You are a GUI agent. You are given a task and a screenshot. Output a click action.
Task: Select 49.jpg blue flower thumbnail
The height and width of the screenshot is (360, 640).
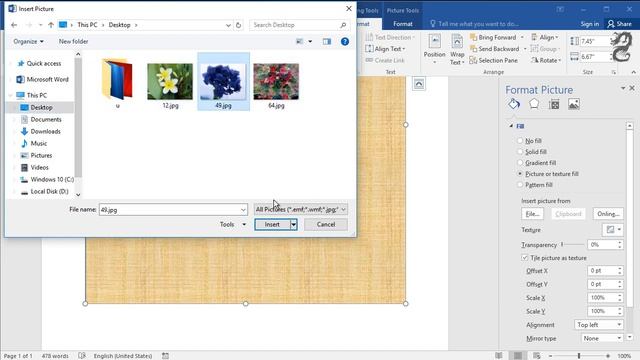coord(223,82)
